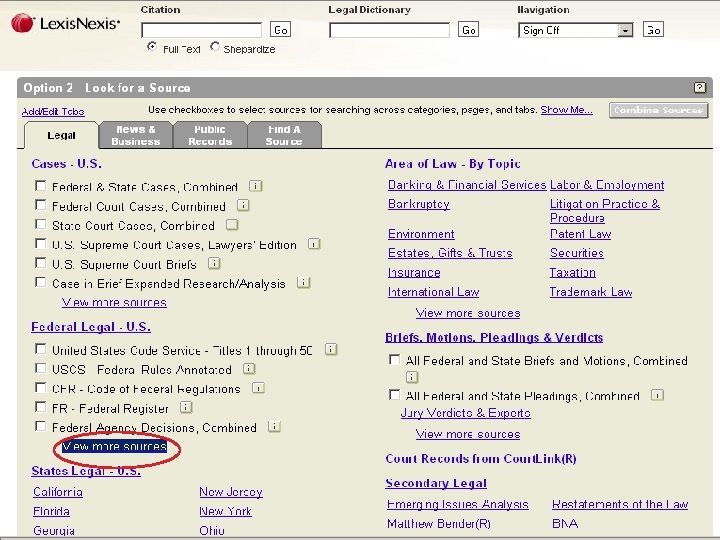Check CFR - Code of Federal Regulations
Screen dimensions: 720x540
[x=40, y=388]
